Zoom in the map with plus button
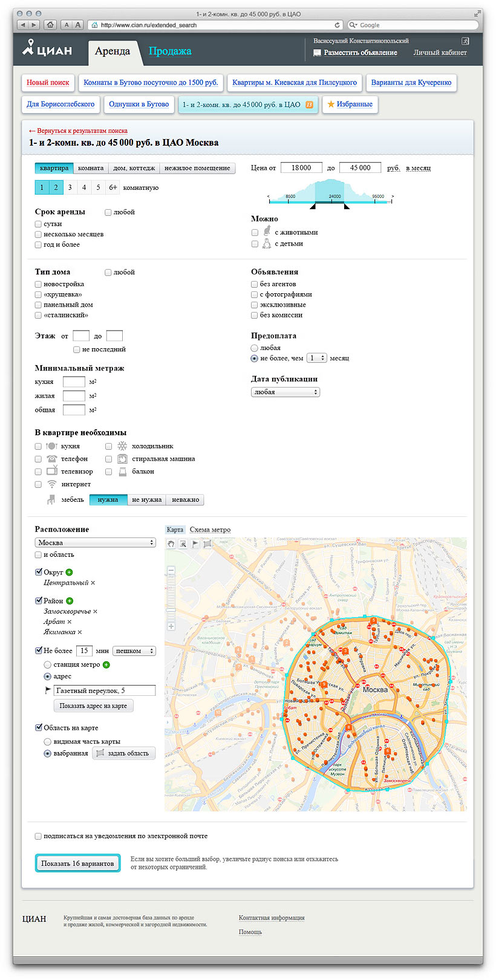 click(171, 626)
